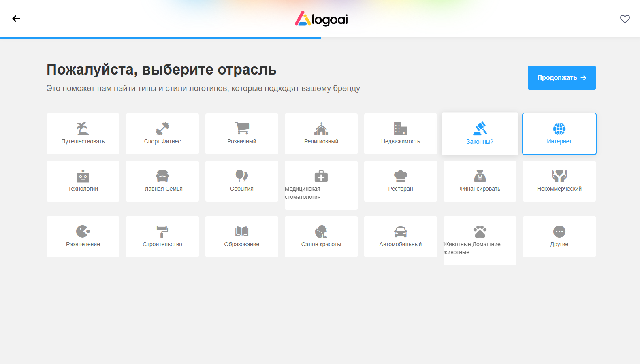The width and height of the screenshot is (640, 364).
Task: Select the globe Интернет icon
Action: tap(559, 129)
